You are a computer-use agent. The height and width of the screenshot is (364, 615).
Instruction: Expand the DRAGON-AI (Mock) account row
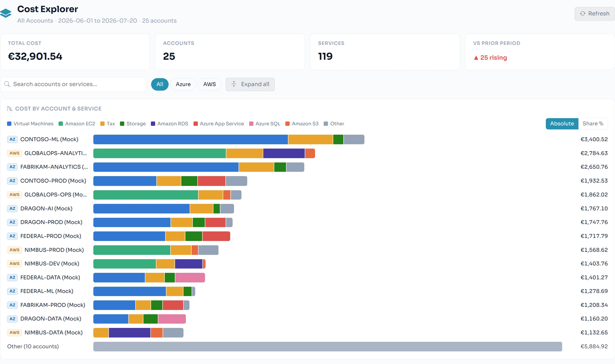(x=307, y=209)
